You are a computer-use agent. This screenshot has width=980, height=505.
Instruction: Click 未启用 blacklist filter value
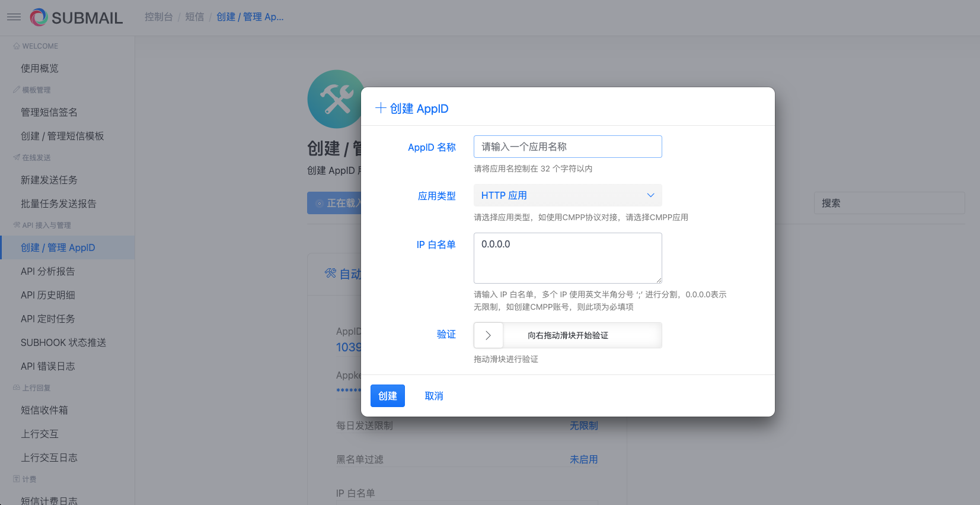click(x=584, y=459)
